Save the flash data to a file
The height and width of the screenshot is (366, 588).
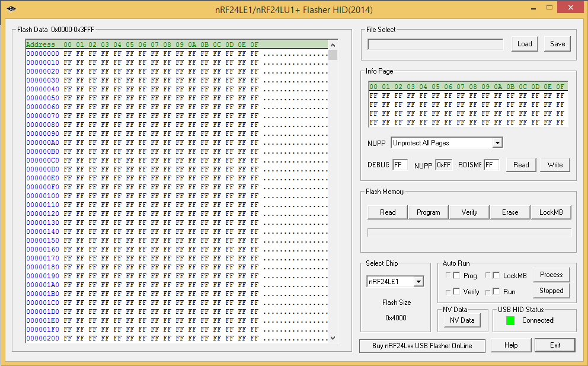(557, 43)
